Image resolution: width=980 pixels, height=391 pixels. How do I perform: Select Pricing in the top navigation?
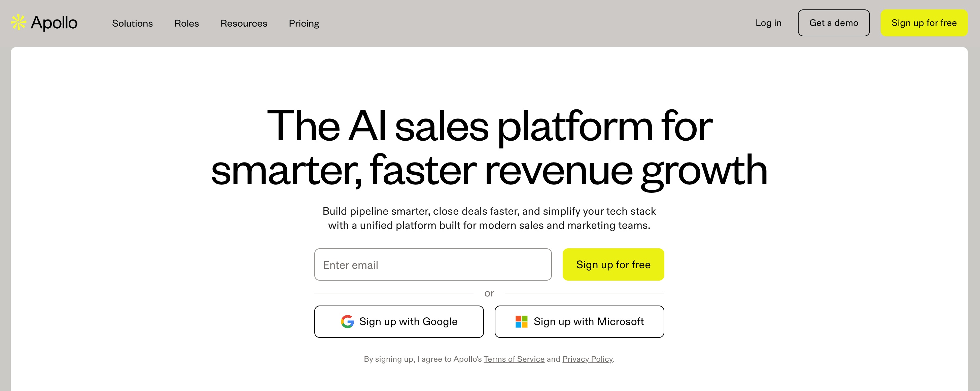304,23
